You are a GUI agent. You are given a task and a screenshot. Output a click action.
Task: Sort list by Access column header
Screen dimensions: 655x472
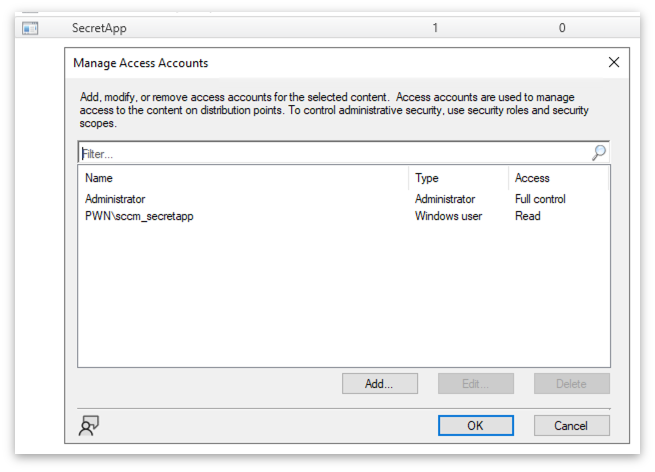[x=555, y=178]
